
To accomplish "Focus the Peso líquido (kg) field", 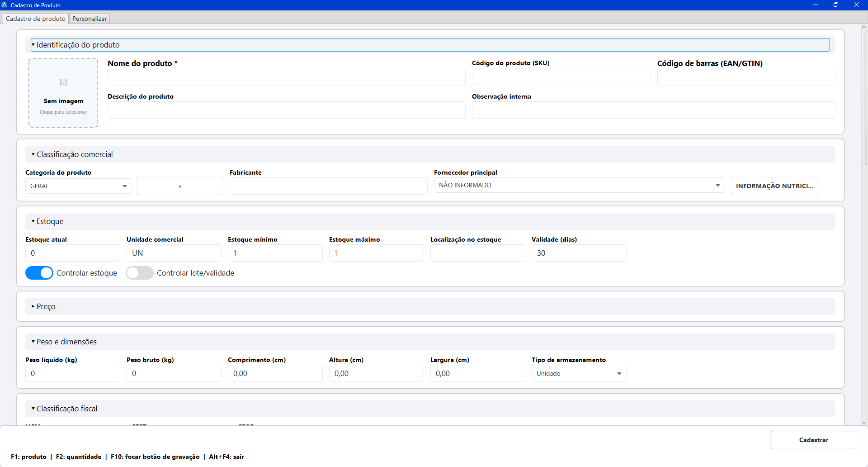I will pyautogui.click(x=73, y=373).
